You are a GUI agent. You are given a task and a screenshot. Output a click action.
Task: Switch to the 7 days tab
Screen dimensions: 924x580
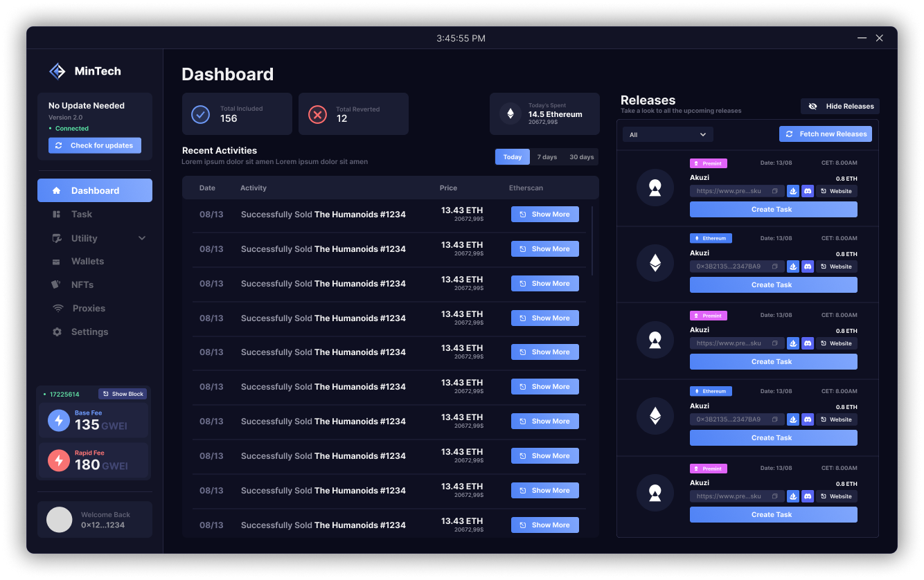pyautogui.click(x=547, y=157)
